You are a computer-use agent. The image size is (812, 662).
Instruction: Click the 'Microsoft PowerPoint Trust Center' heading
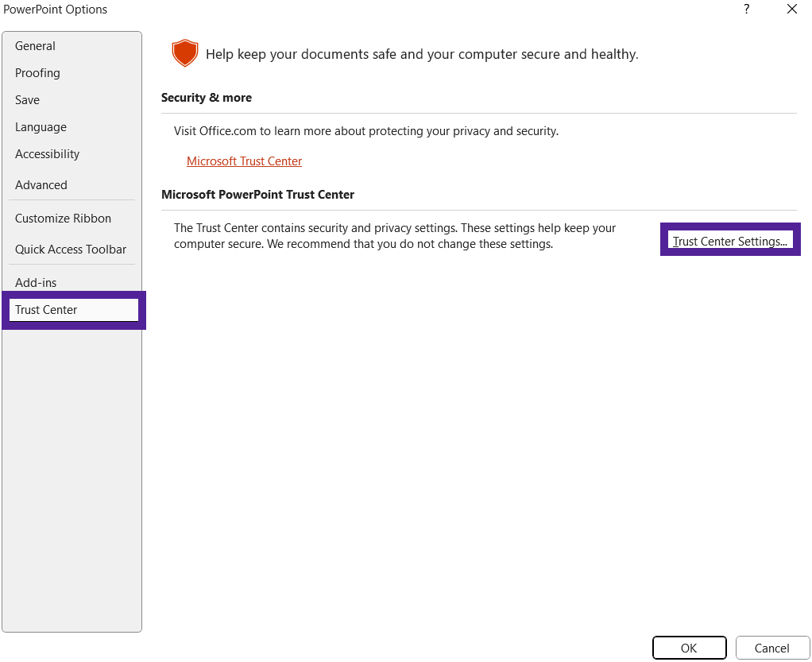[257, 195]
